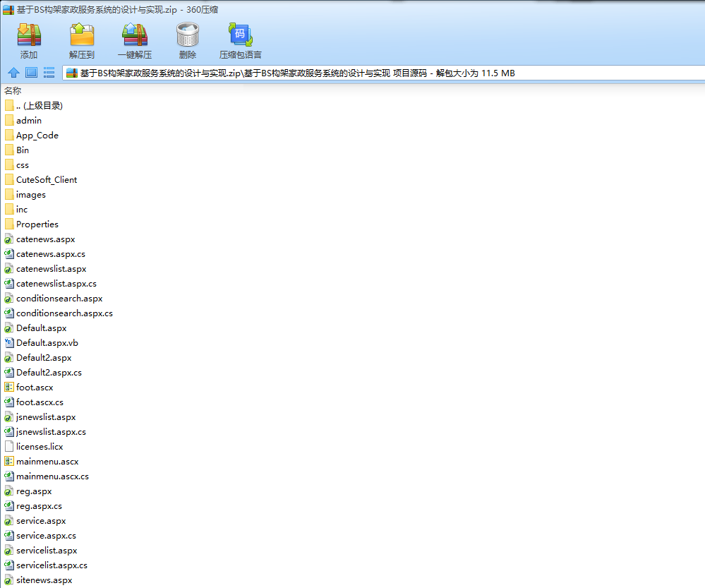Image resolution: width=705 pixels, height=588 pixels.
Task: Select the Properties folder icon
Action: pyautogui.click(x=9, y=224)
